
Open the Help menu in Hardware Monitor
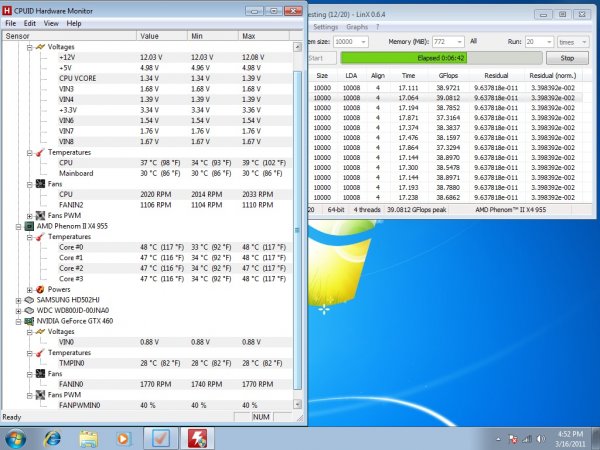pos(74,23)
